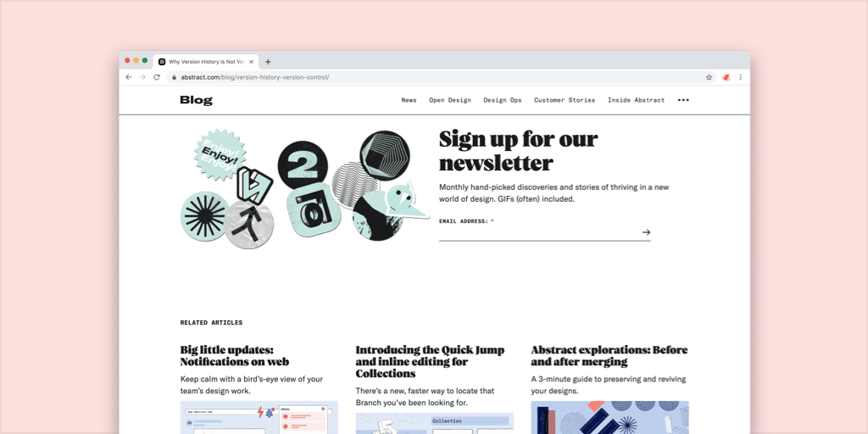This screenshot has height=434, width=868.
Task: Click the wavy line pattern circle sticker
Action: pyautogui.click(x=354, y=184)
